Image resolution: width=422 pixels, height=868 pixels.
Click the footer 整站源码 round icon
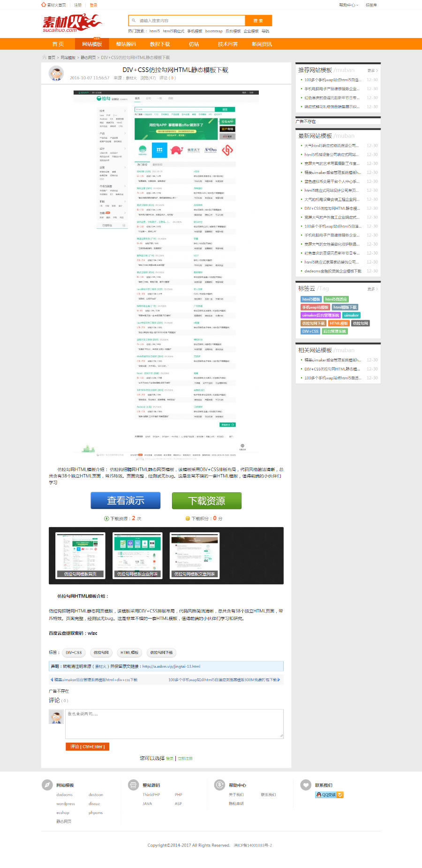[x=134, y=785]
